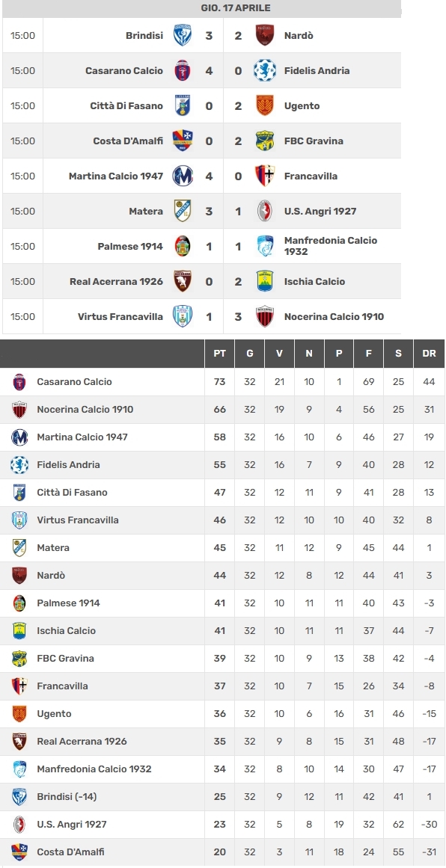Click the Nocerina Calcio 1910 crest in fixtures
The height and width of the screenshot is (868, 446).
(x=265, y=317)
